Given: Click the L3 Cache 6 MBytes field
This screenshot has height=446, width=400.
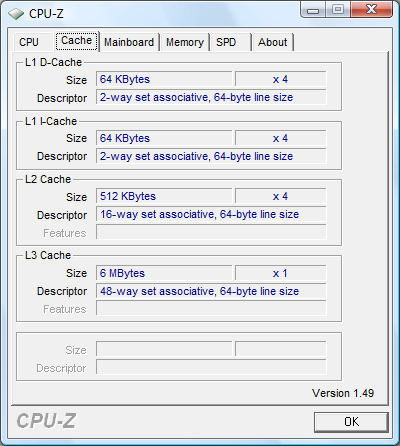Looking at the screenshot, I should [164, 273].
